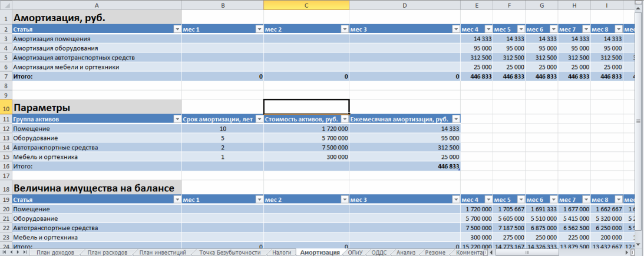
Task: Open filter for 'Стоимость активов, руб.'
Action: [x=344, y=119]
